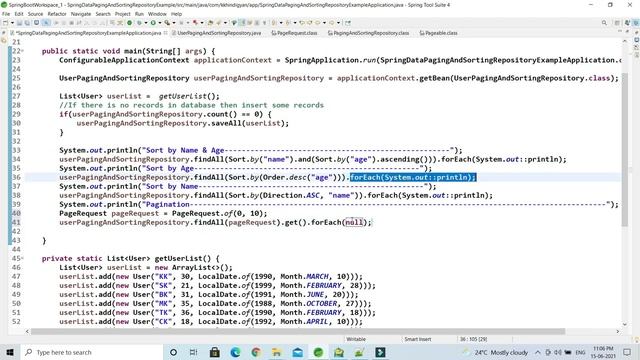
Task: Click the vertical scrollbar up arrow
Action: (x=625, y=41)
